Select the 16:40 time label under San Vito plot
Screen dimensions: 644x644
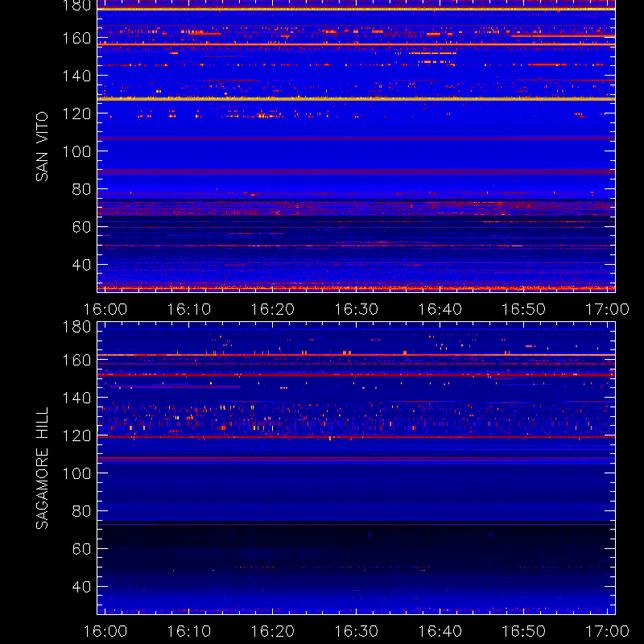click(440, 309)
